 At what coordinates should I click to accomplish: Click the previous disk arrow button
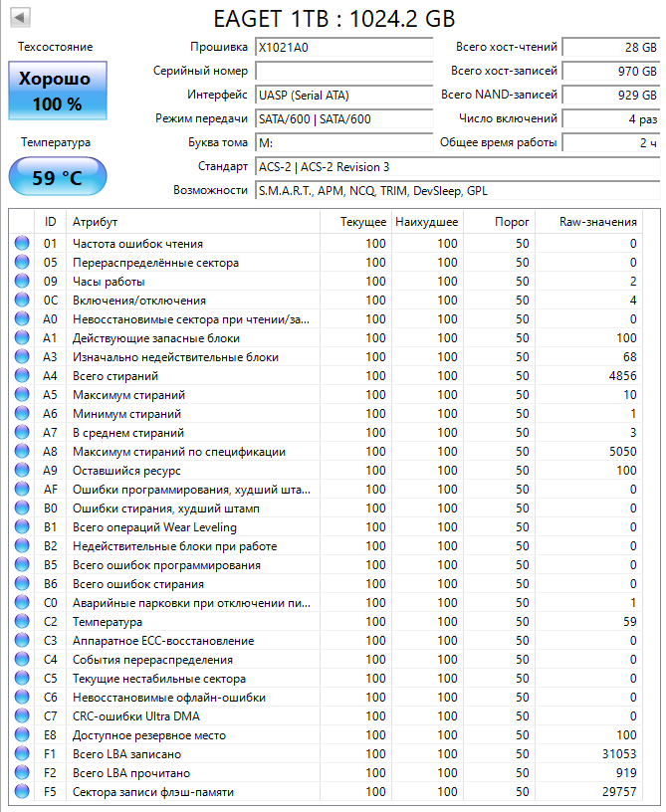[19, 17]
